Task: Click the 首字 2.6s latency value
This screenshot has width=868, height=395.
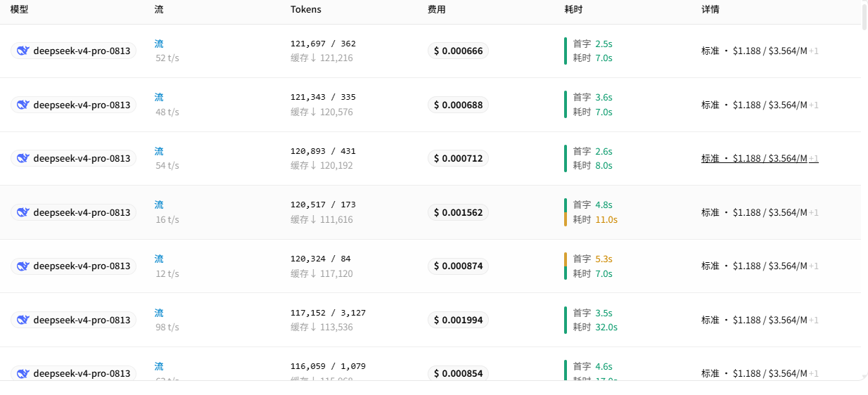Action: [x=592, y=151]
